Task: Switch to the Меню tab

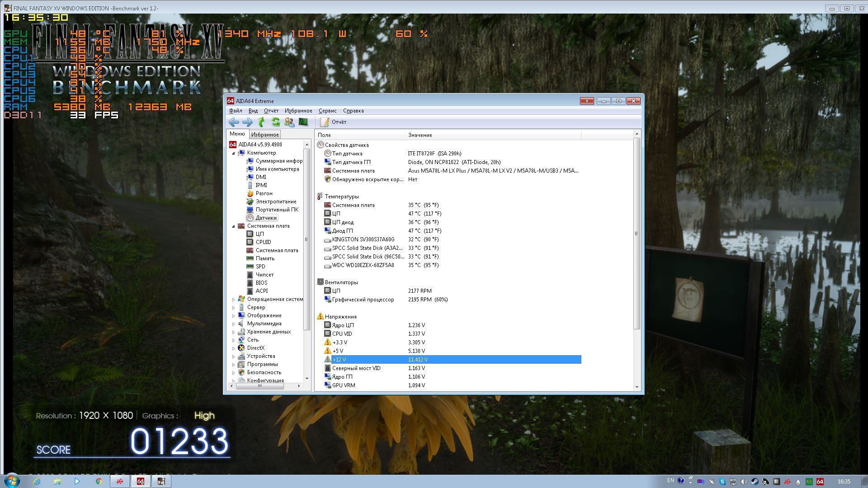Action: coord(237,134)
